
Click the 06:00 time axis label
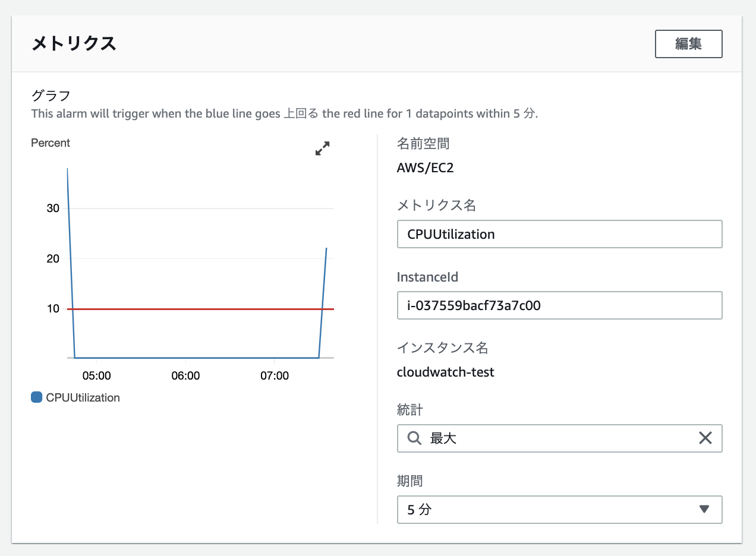coord(185,376)
